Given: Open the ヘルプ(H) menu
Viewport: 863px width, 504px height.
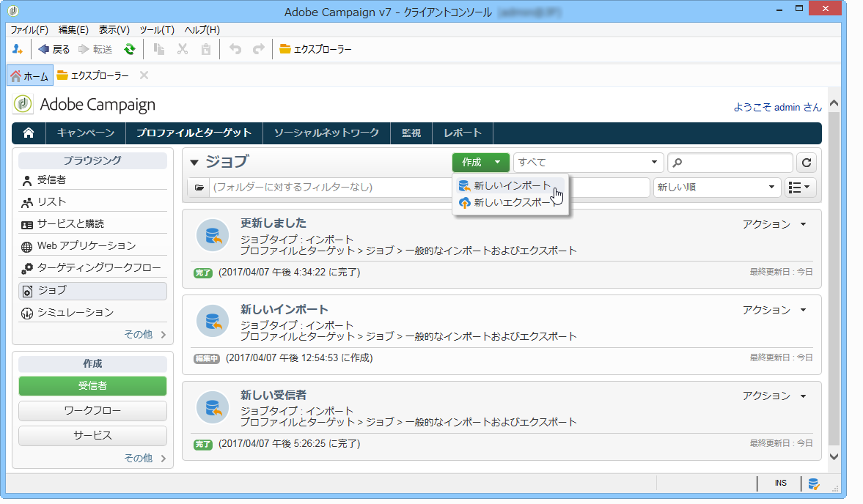Looking at the screenshot, I should point(202,30).
